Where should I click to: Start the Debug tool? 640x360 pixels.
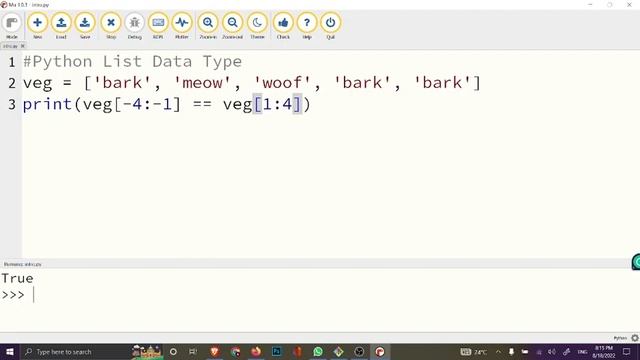click(x=134, y=26)
